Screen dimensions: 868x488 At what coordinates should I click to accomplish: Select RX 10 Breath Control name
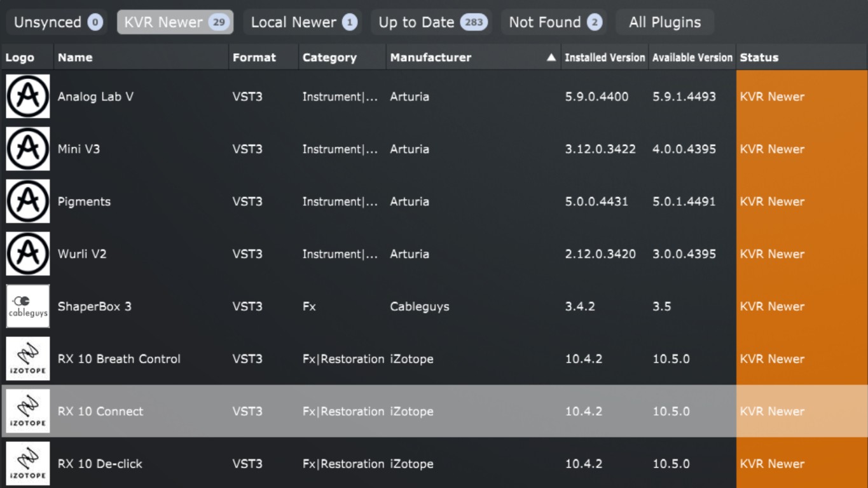tap(119, 358)
